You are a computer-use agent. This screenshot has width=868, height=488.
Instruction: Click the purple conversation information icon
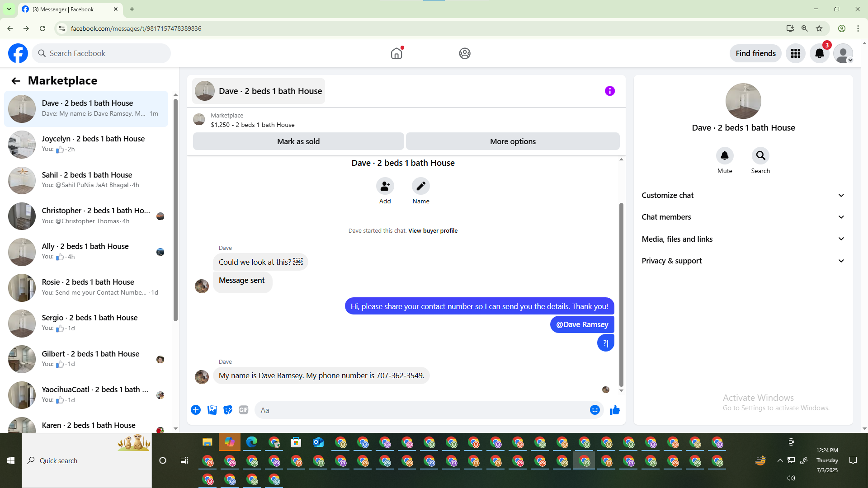point(609,91)
